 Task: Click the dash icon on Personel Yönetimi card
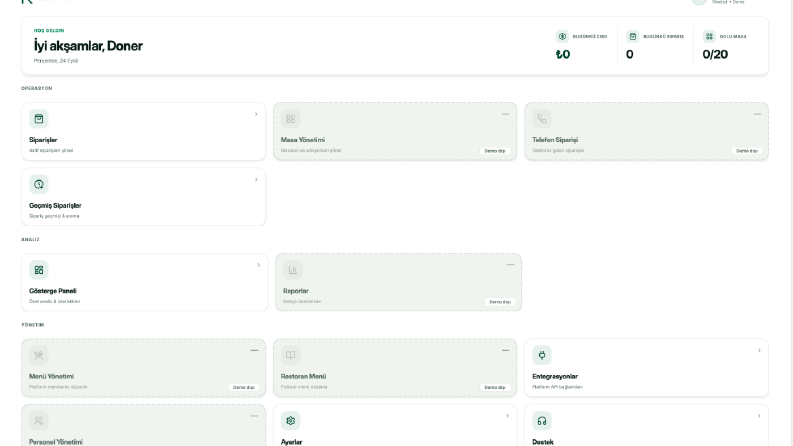[254, 416]
